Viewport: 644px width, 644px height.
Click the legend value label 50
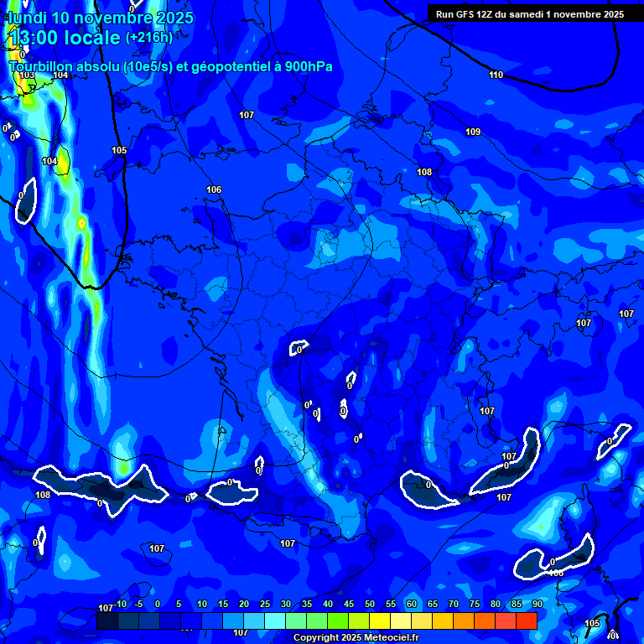pyautogui.click(x=370, y=605)
